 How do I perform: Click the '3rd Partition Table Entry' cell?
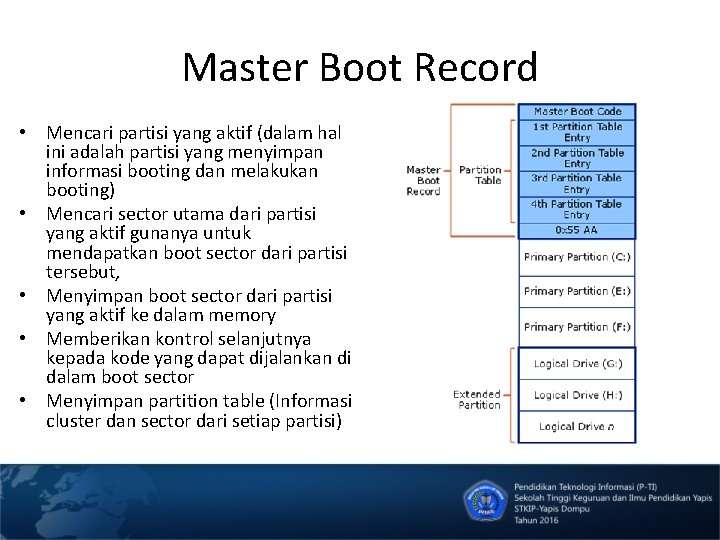(x=577, y=184)
